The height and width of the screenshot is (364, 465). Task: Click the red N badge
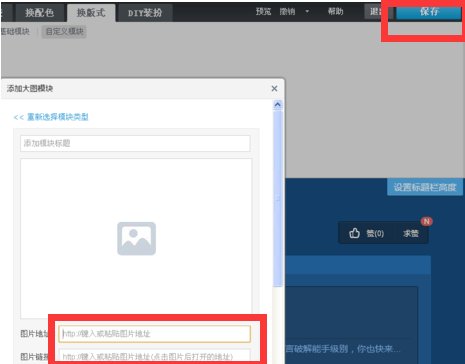pyautogui.click(x=427, y=221)
